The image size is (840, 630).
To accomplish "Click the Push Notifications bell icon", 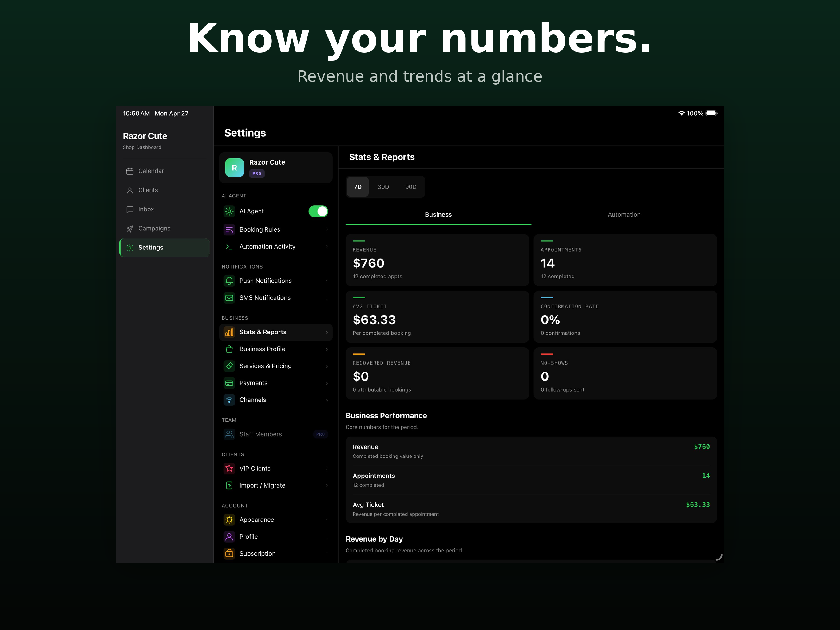I will pos(229,281).
